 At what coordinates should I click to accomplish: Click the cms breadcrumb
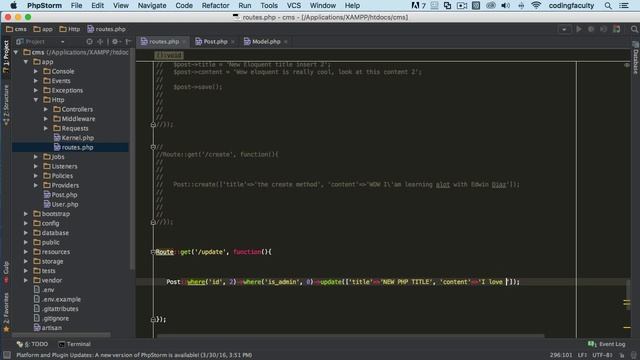16,29
